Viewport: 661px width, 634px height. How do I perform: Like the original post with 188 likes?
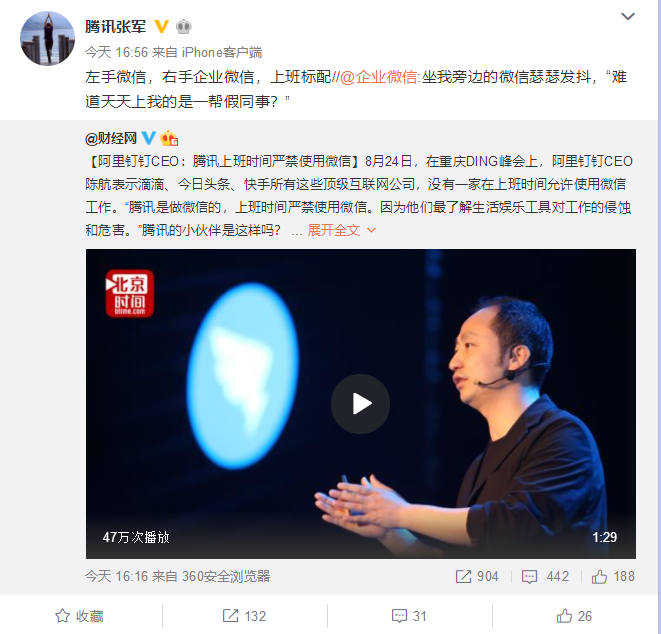pos(613,576)
